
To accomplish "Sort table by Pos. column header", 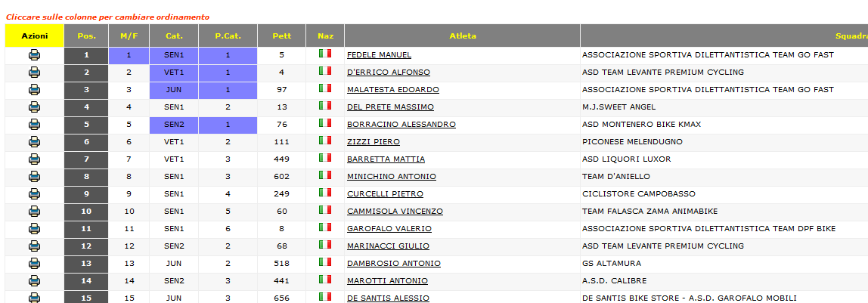I will click(x=86, y=36).
